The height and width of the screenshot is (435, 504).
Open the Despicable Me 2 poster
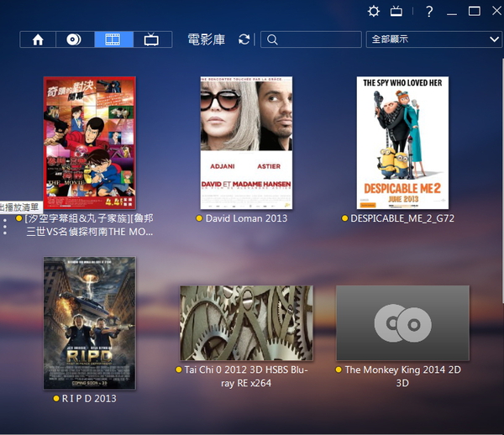(402, 143)
